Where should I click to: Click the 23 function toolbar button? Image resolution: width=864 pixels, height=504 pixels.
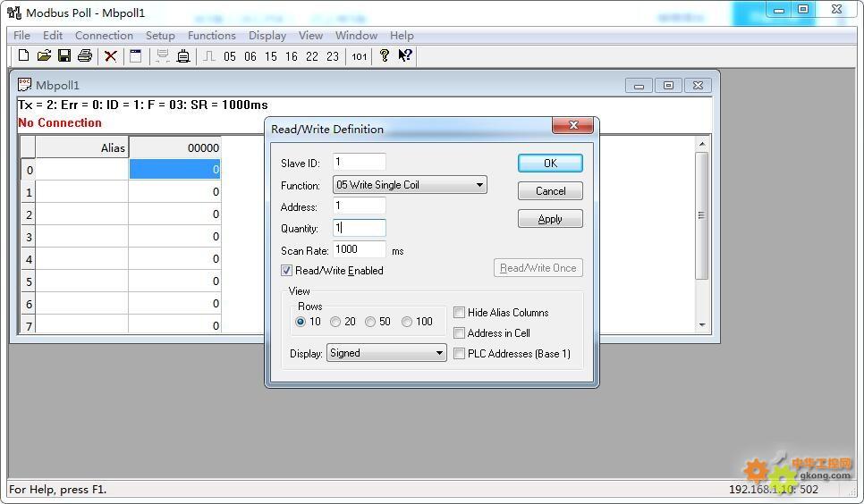click(332, 56)
